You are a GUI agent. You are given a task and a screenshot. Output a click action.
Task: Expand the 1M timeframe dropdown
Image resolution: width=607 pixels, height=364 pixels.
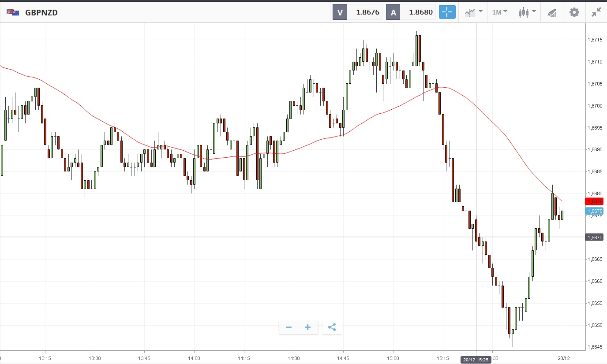tap(500, 12)
